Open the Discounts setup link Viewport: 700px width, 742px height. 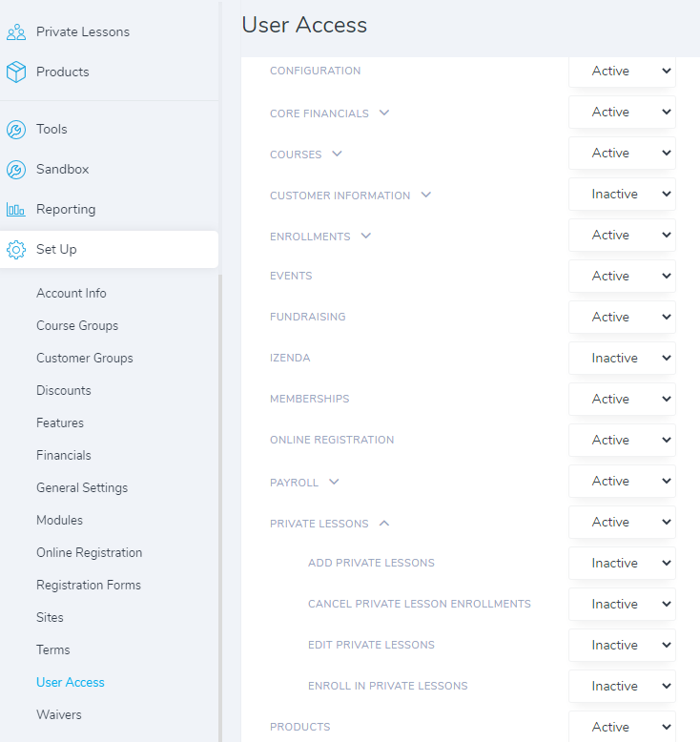coord(64,390)
